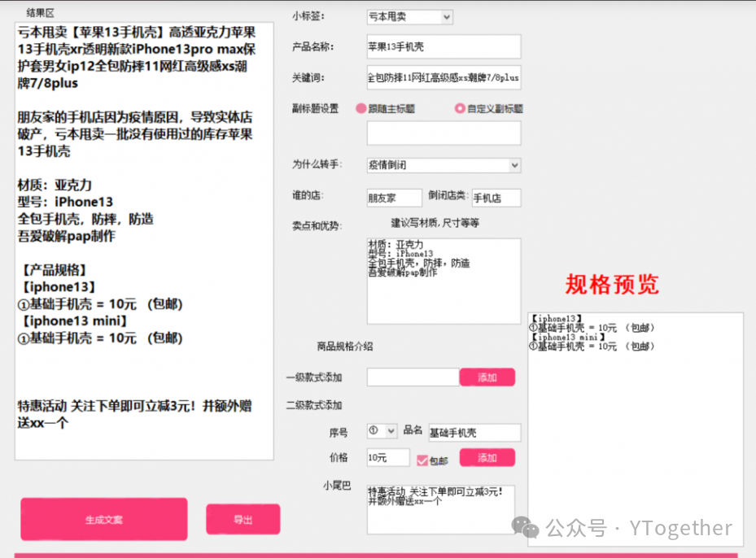The height and width of the screenshot is (558, 756).
Task: Click the 结果区 output text area
Action: tap(144, 241)
